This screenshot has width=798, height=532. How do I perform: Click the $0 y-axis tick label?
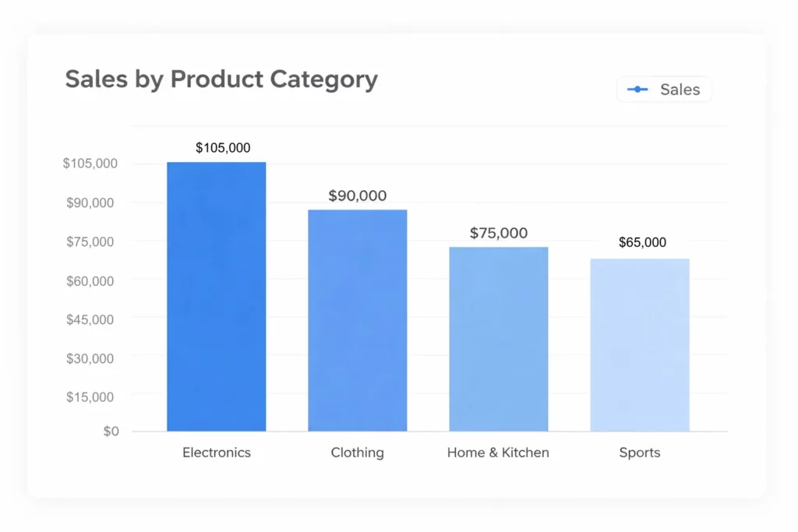tap(111, 431)
